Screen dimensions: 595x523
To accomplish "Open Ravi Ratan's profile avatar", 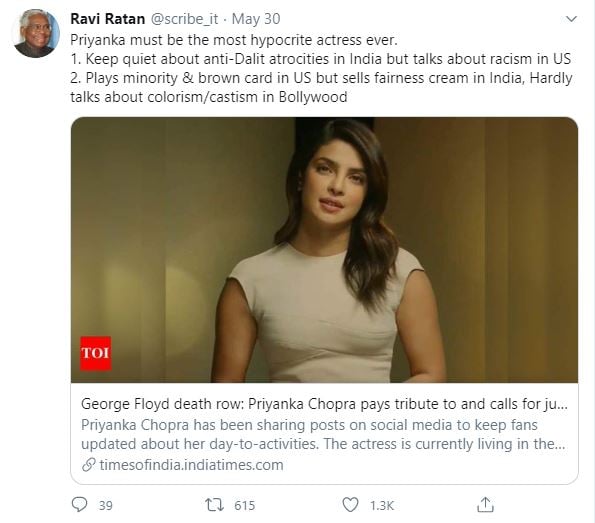I will (x=37, y=33).
